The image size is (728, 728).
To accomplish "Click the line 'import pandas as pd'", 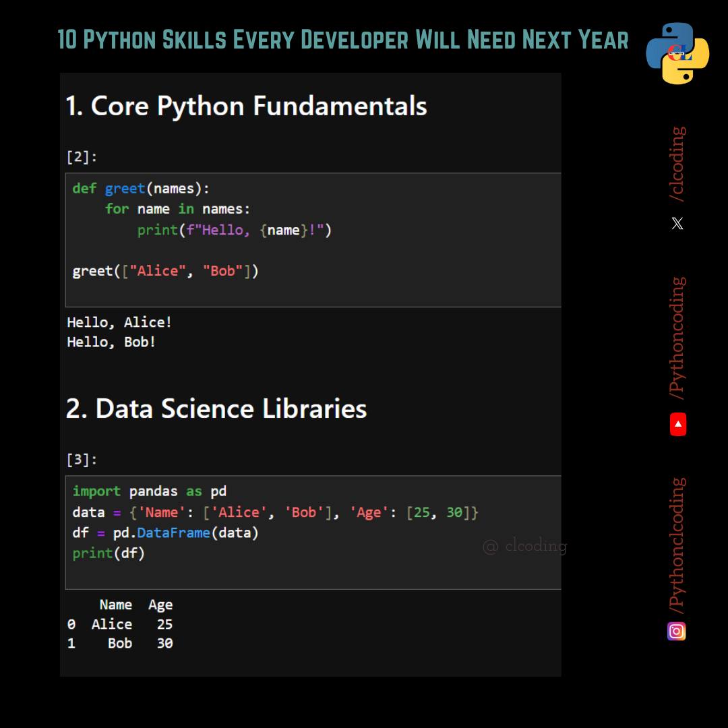I will click(150, 491).
